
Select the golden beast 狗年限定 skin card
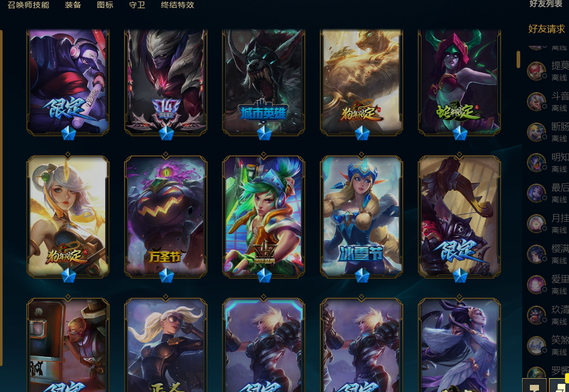pyautogui.click(x=361, y=82)
